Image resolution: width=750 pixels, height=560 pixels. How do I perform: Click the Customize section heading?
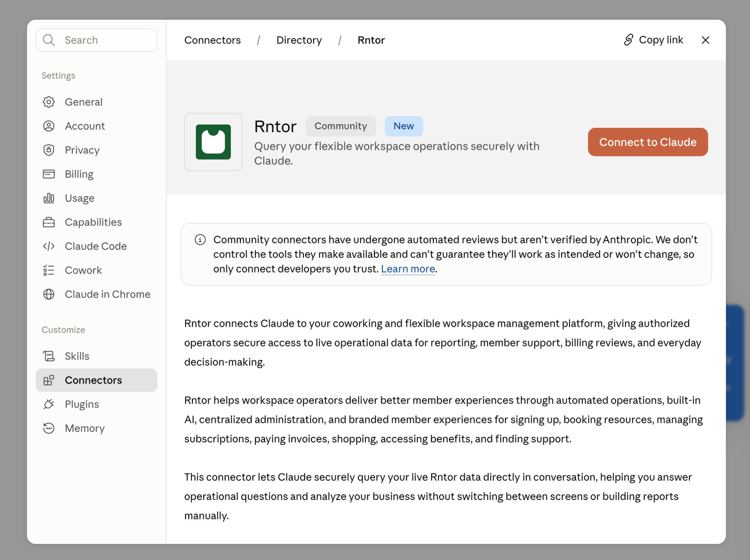click(x=63, y=330)
